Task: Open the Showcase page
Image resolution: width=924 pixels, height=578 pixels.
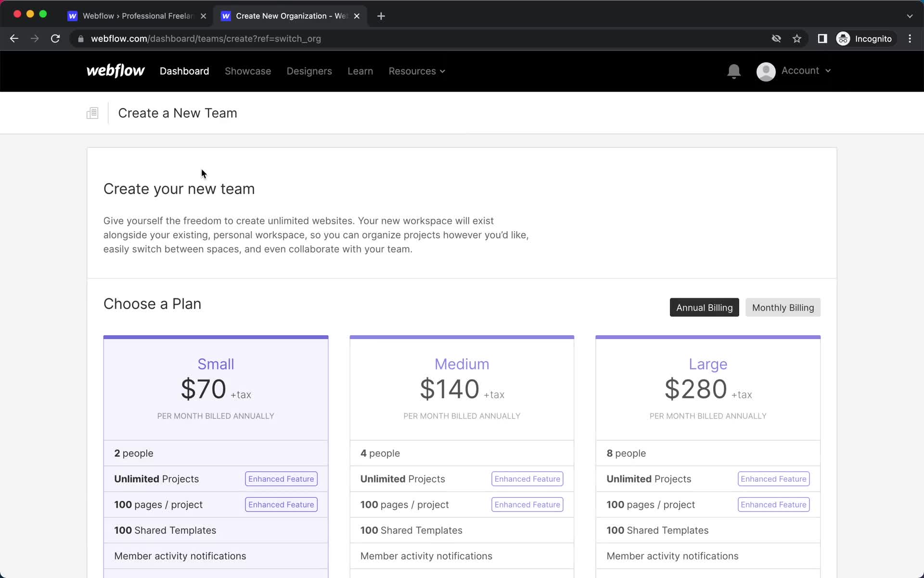Action: pos(248,71)
